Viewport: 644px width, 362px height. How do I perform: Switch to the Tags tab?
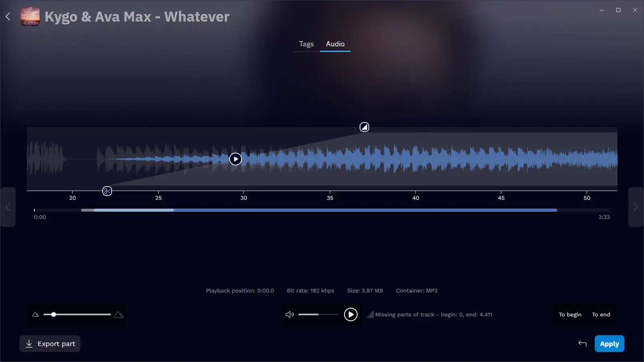tap(306, 44)
